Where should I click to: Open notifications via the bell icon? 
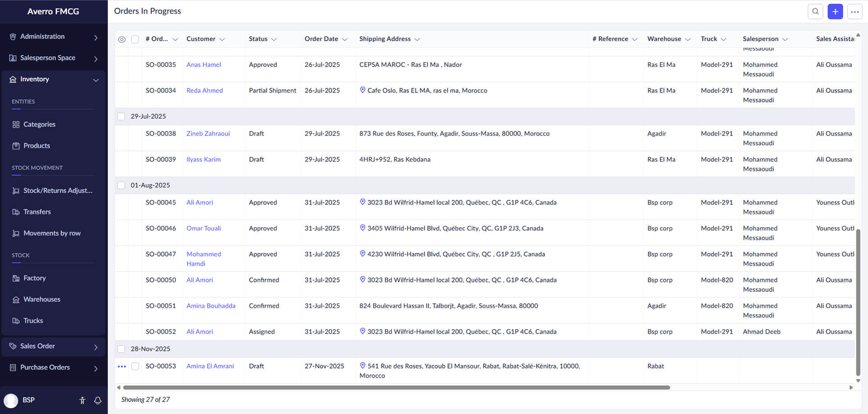[98, 400]
